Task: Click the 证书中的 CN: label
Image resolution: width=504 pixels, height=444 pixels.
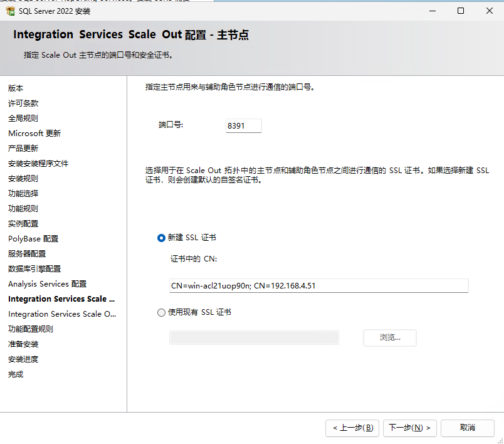Action: click(194, 259)
